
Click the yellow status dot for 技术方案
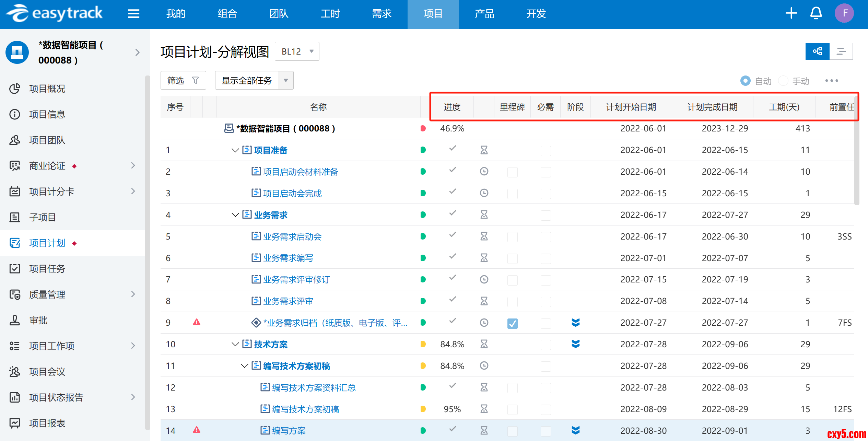pyautogui.click(x=423, y=344)
